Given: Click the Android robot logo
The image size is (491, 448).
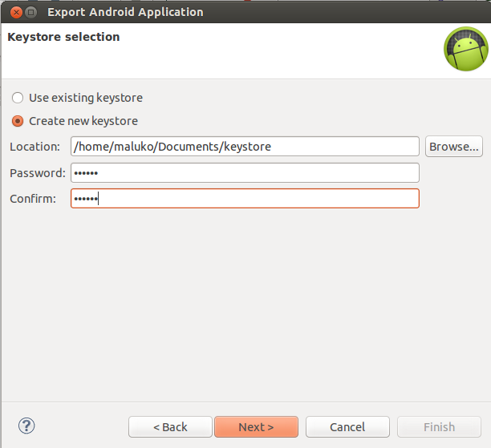Looking at the screenshot, I should pos(466,49).
